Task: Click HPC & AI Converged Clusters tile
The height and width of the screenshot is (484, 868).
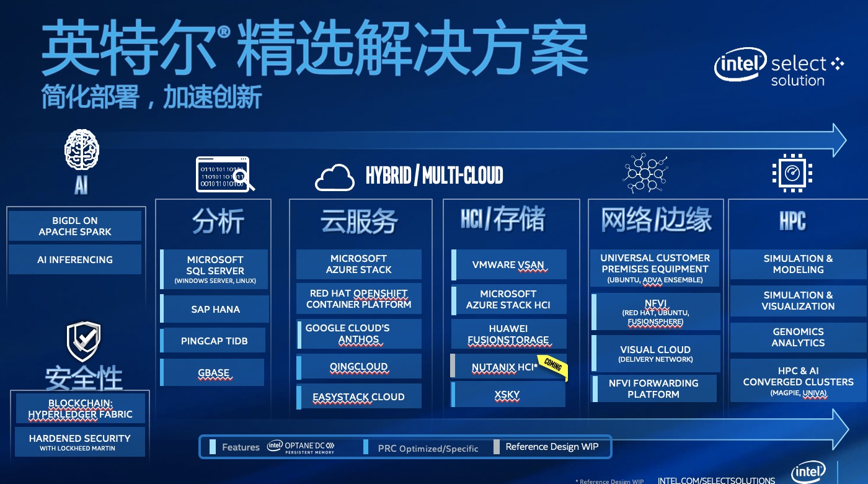Action: tap(798, 381)
